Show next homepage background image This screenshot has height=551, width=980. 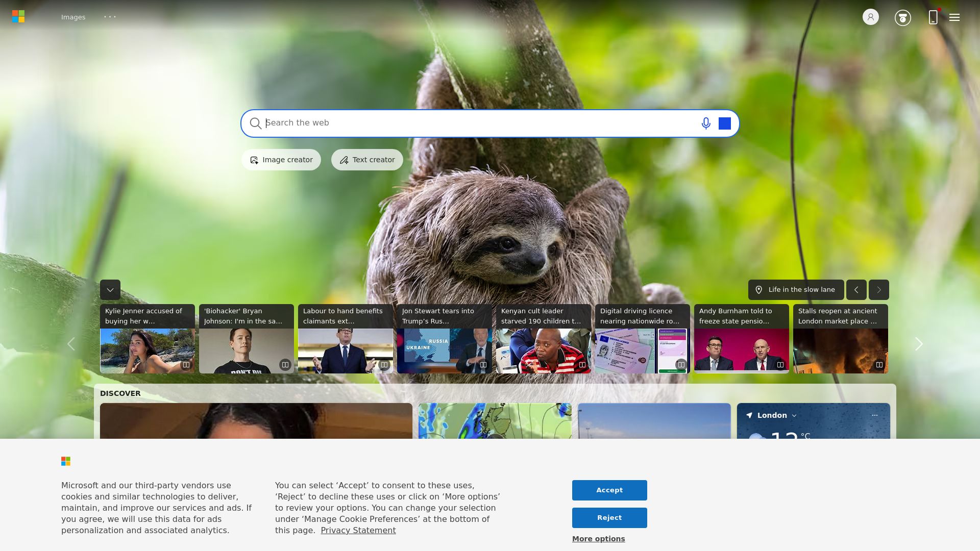(879, 290)
